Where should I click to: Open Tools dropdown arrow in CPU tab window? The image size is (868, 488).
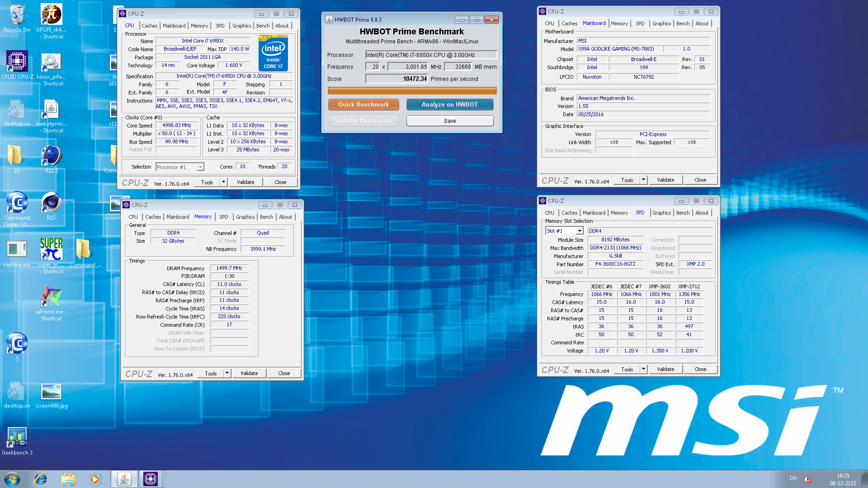[x=223, y=182]
